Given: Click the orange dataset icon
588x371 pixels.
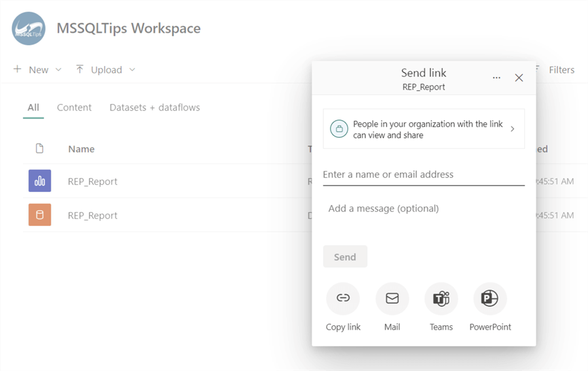Looking at the screenshot, I should [x=40, y=215].
